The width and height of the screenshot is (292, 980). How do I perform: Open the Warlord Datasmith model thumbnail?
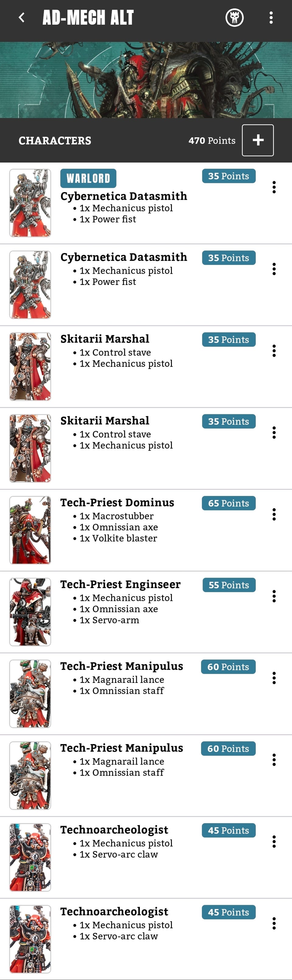[30, 203]
